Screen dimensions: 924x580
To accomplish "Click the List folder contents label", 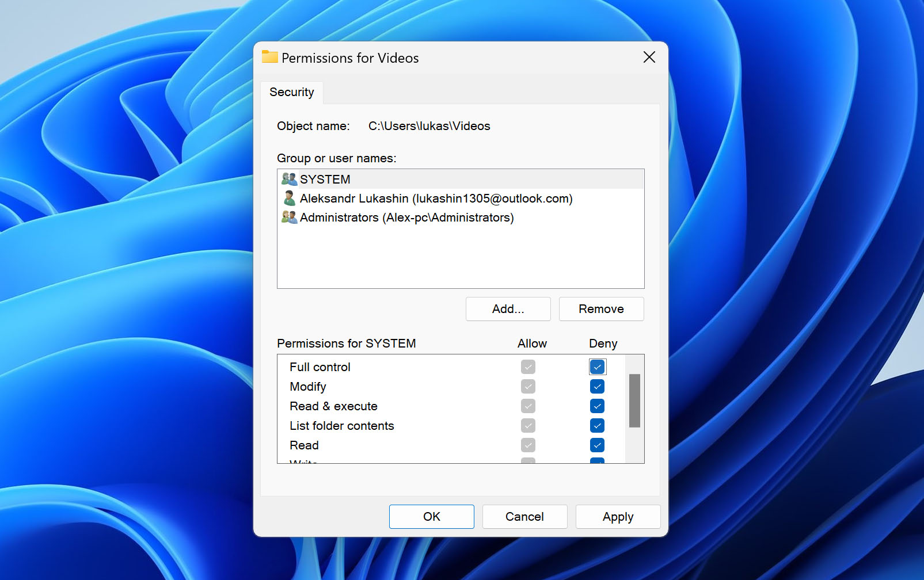I will click(341, 426).
